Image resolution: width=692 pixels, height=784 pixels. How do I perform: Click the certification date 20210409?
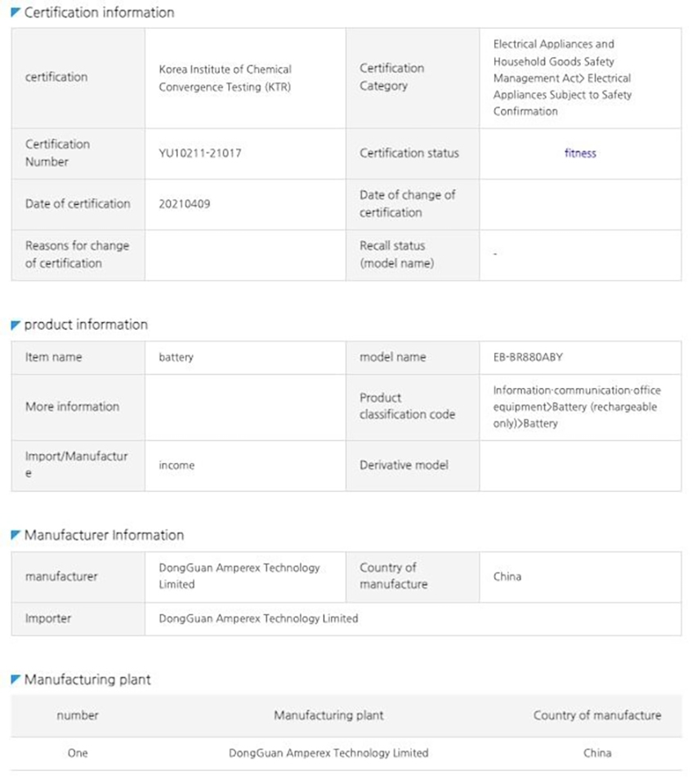184,204
